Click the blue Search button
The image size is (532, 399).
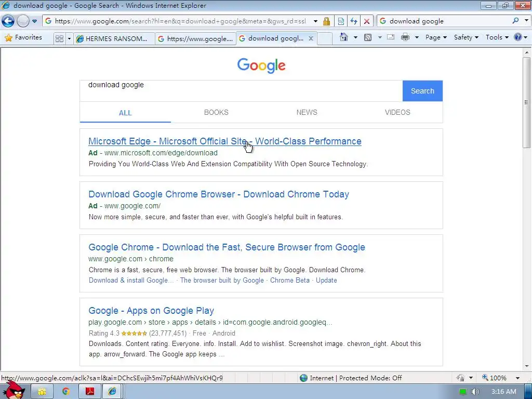tap(422, 91)
